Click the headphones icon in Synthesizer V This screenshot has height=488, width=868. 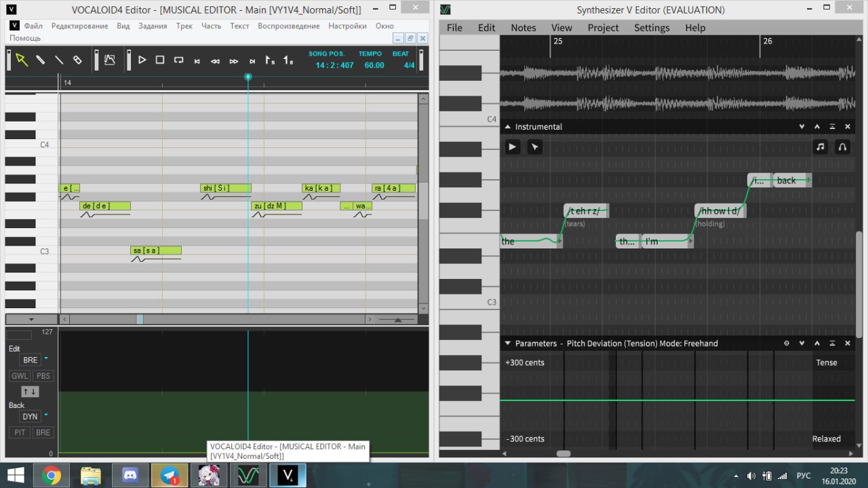[x=842, y=147]
